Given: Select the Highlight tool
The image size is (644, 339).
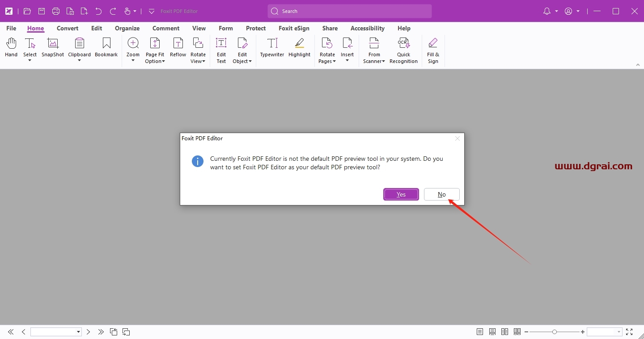Looking at the screenshot, I should pos(299,48).
